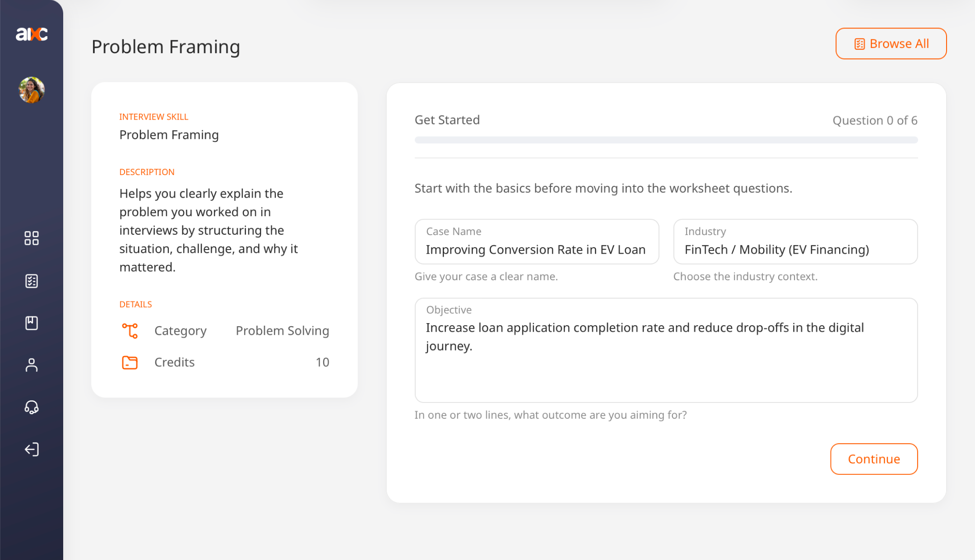Open the worksheets checklist icon in sidebar

[32, 281]
